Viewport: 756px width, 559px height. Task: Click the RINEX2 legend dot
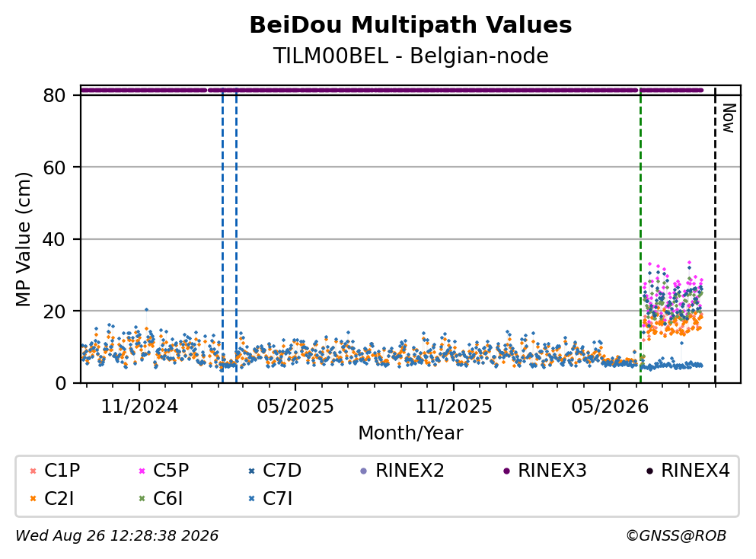tap(364, 471)
